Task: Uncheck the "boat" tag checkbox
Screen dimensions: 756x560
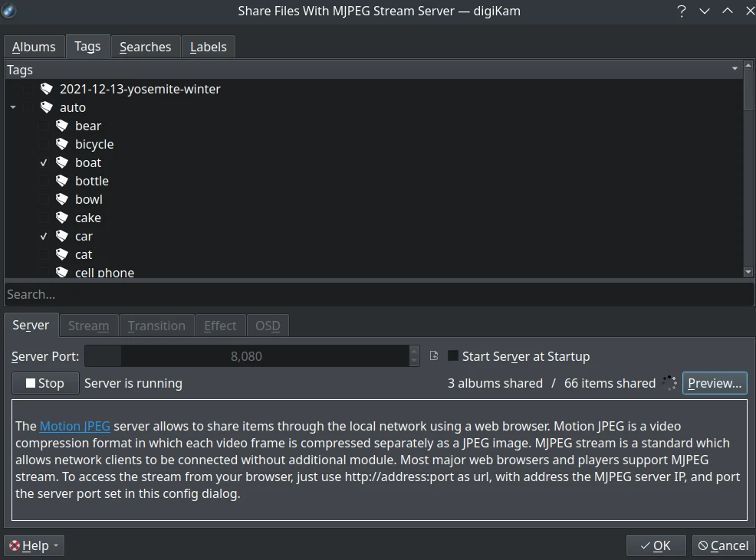Action: [44, 162]
